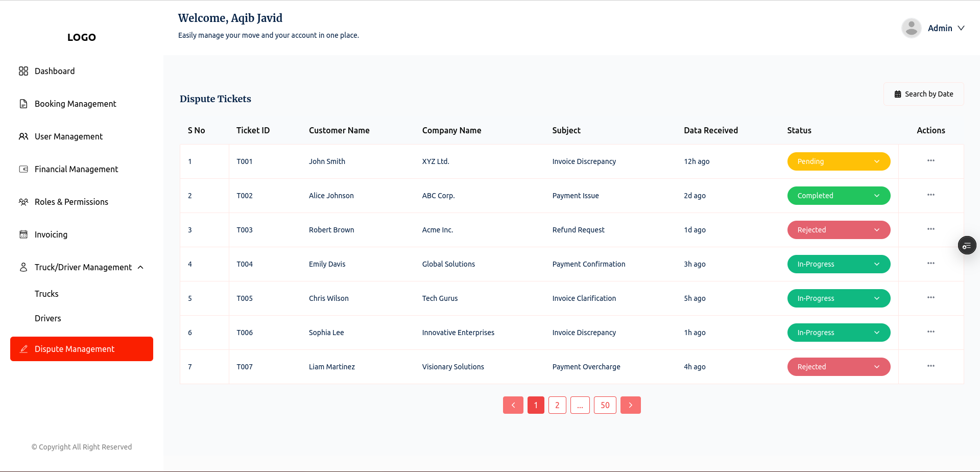
Task: Click the Invoicing calendar icon
Action: (x=23, y=234)
